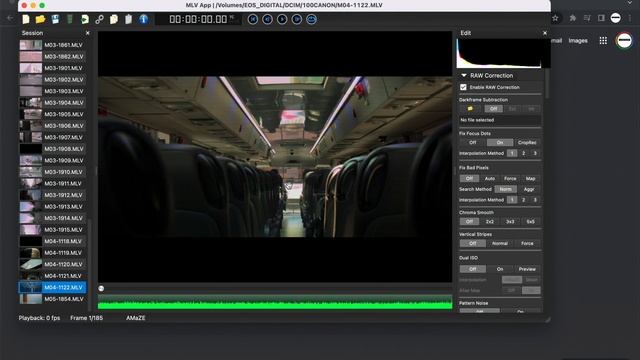Select clip M03-1910.MLV
Viewport: 640px width, 360px height.
(x=53, y=172)
